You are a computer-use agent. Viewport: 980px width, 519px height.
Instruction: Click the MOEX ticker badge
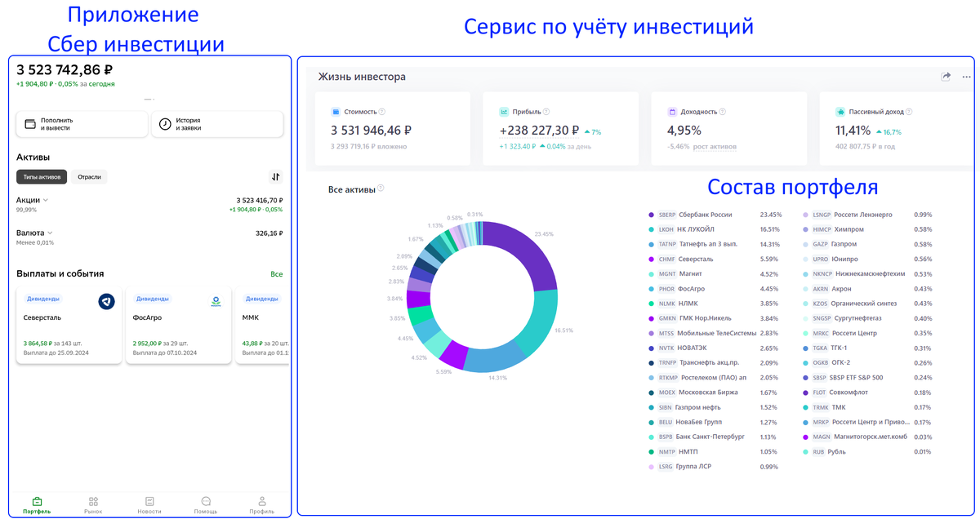[666, 393]
